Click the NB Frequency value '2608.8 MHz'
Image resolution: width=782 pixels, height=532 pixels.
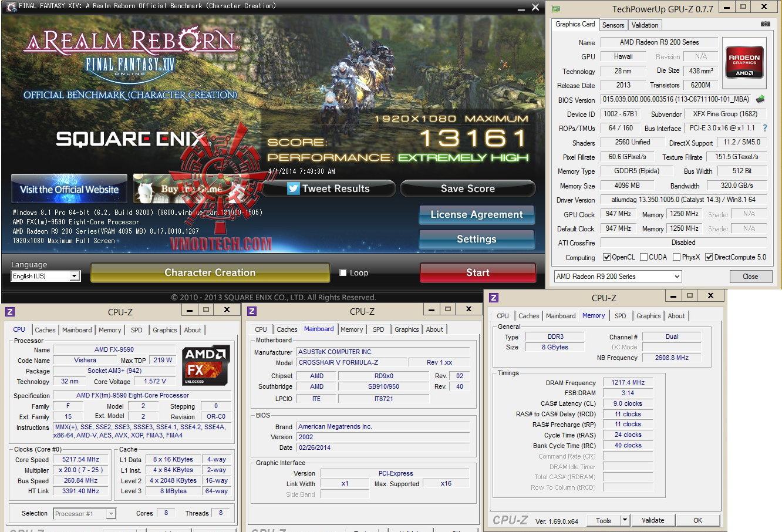tap(672, 358)
